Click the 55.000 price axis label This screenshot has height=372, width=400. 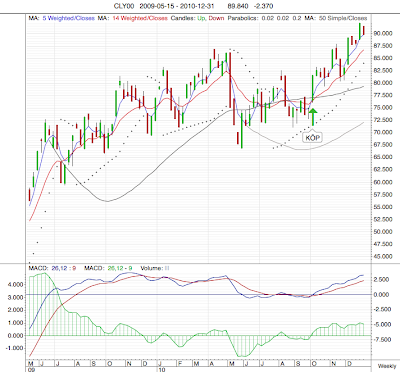click(383, 207)
